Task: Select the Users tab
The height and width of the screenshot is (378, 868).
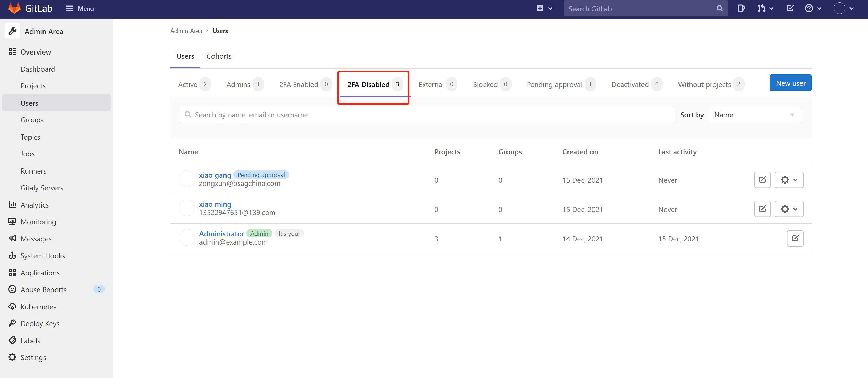Action: tap(185, 56)
